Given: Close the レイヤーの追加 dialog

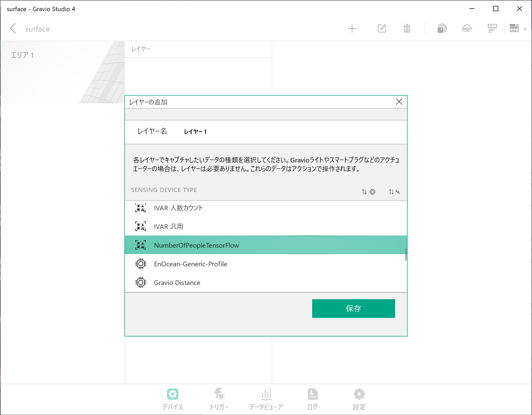Looking at the screenshot, I should tap(399, 102).
